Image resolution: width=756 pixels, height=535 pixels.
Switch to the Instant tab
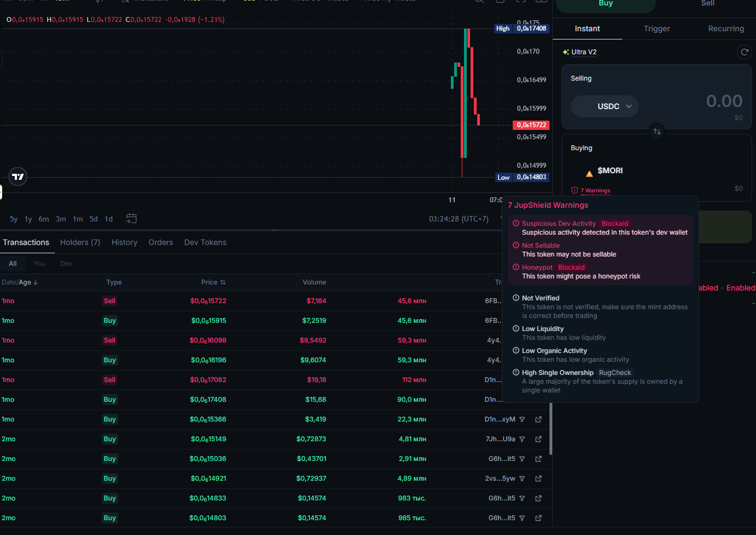coord(587,29)
